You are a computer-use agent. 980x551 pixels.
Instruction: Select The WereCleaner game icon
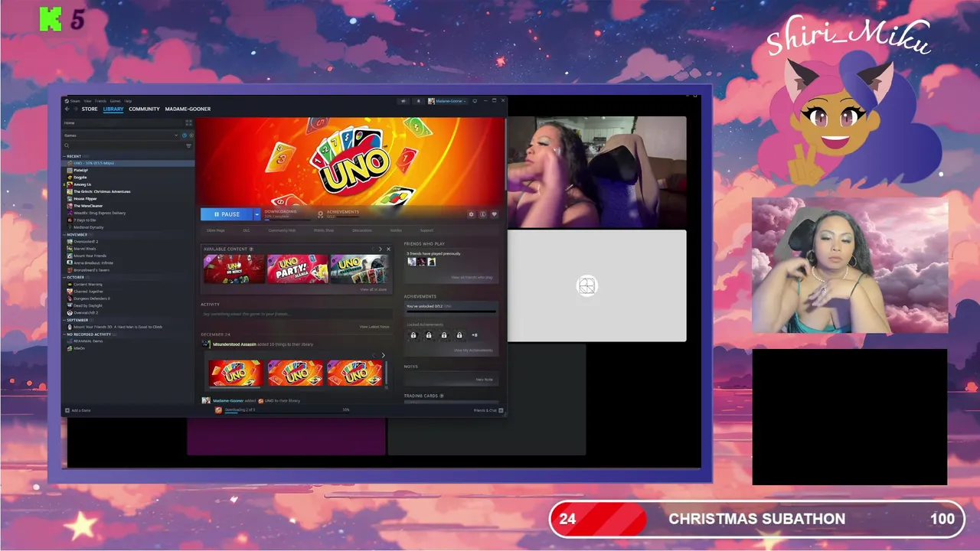point(70,206)
